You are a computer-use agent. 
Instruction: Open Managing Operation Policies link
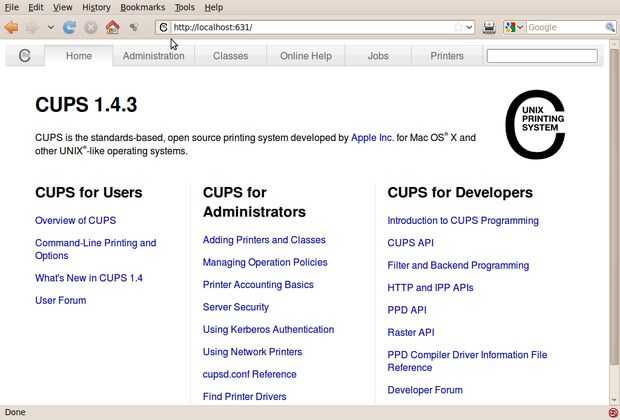click(x=265, y=262)
